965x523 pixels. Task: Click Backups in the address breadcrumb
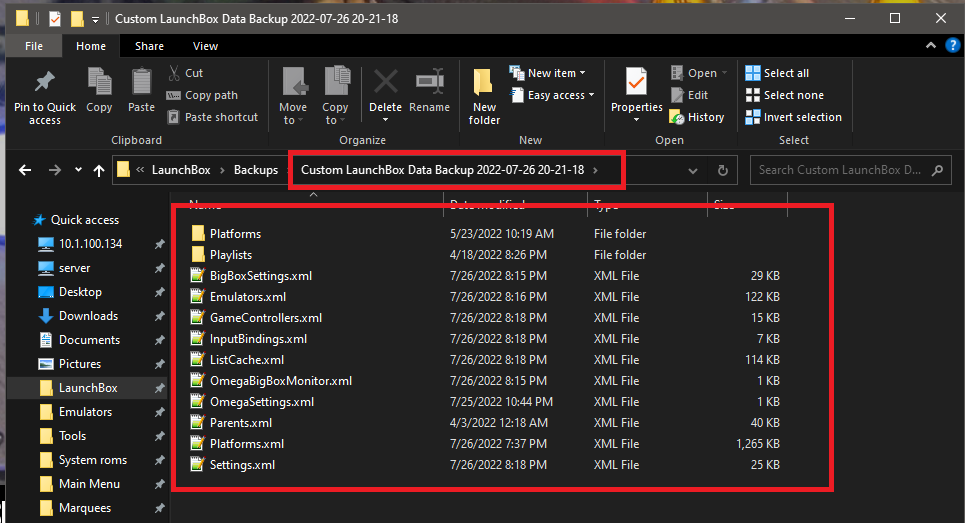[255, 170]
